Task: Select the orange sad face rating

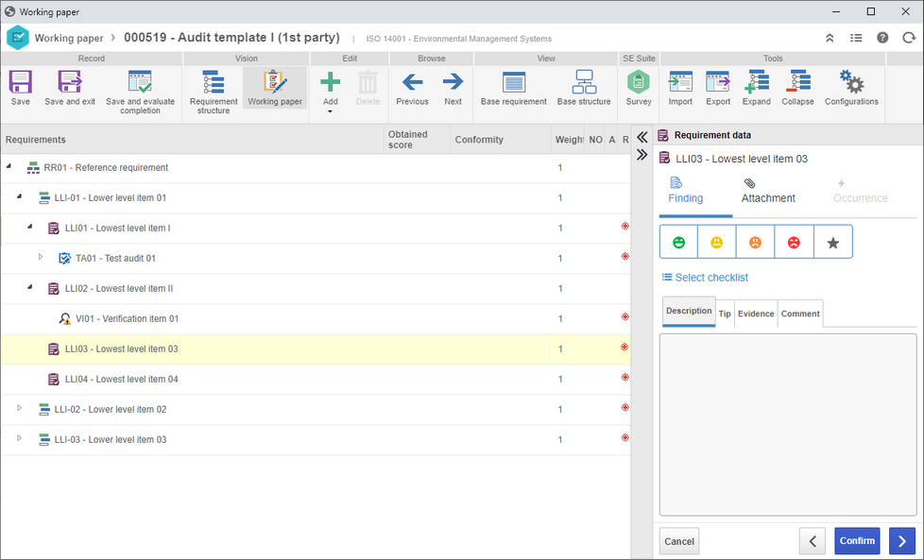Action: 755,242
